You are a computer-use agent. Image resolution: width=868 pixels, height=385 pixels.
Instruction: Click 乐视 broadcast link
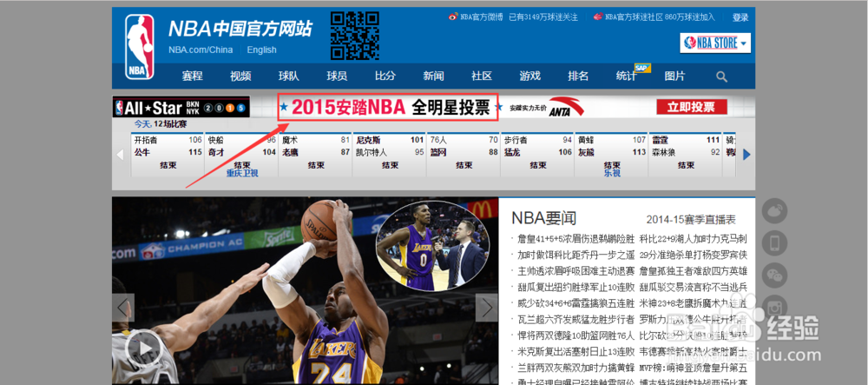coord(612,173)
